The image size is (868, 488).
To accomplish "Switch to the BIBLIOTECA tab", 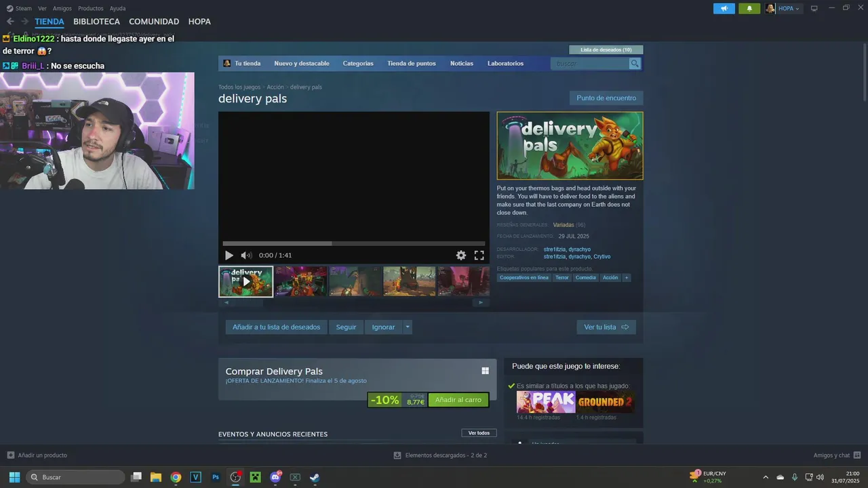I will coord(96,22).
